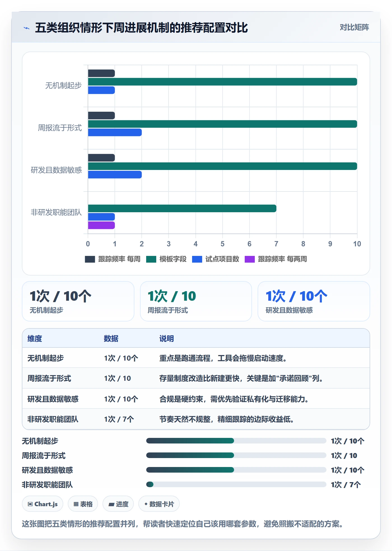Viewport: 392px width, 551px height.
Task: Toggle the 跟踪频率 每两周 legend swatch
Action: pos(250,259)
